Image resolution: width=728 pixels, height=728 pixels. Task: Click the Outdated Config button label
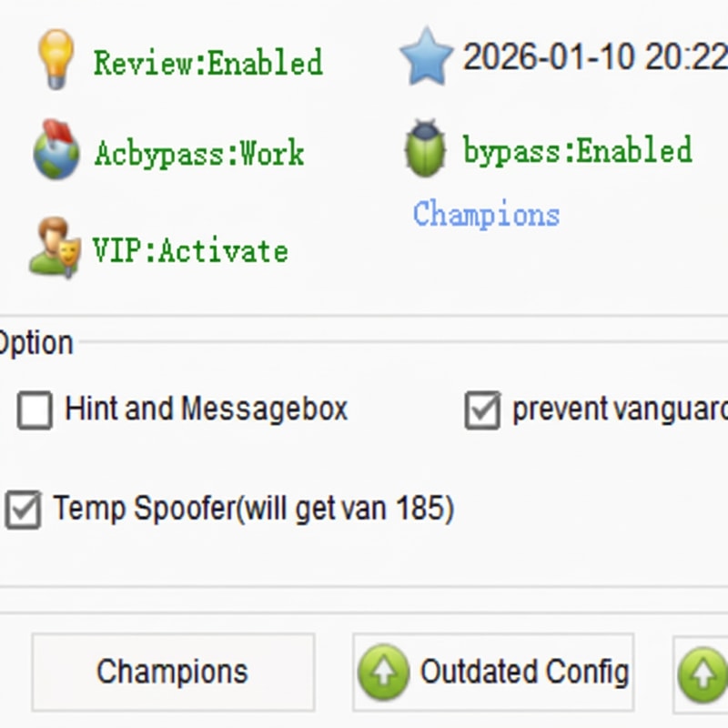(x=524, y=672)
